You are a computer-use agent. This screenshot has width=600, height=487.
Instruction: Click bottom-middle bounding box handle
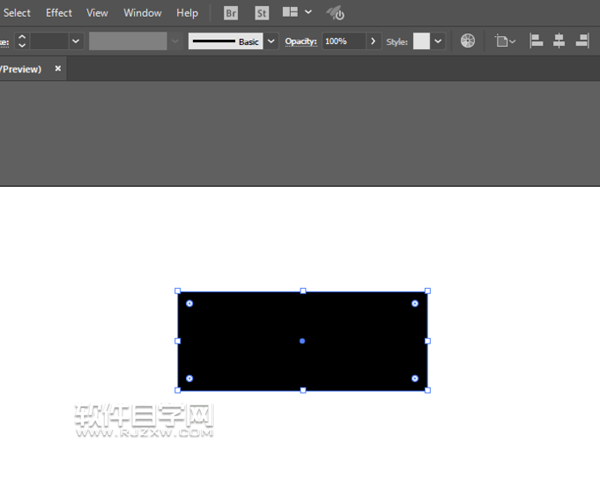[303, 390]
